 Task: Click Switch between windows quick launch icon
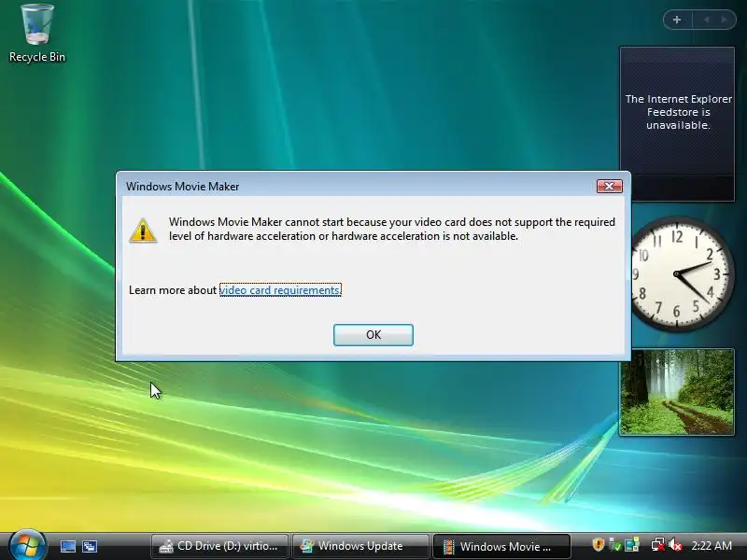[x=90, y=546]
